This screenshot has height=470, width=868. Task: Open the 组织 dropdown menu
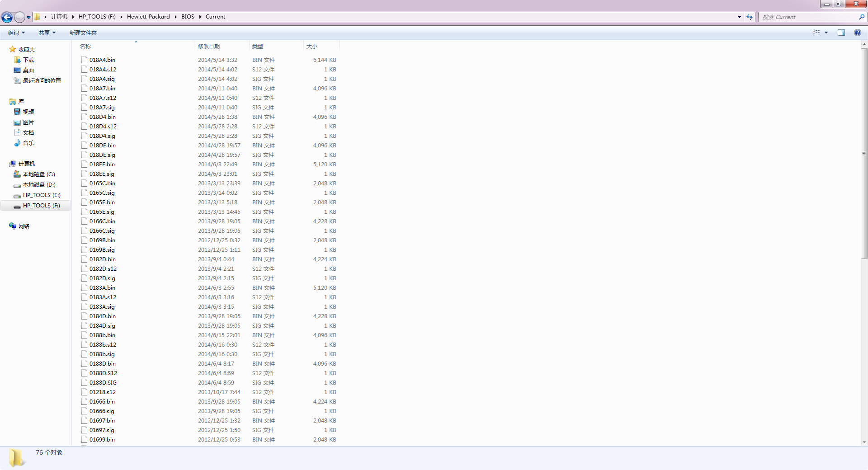[16, 33]
